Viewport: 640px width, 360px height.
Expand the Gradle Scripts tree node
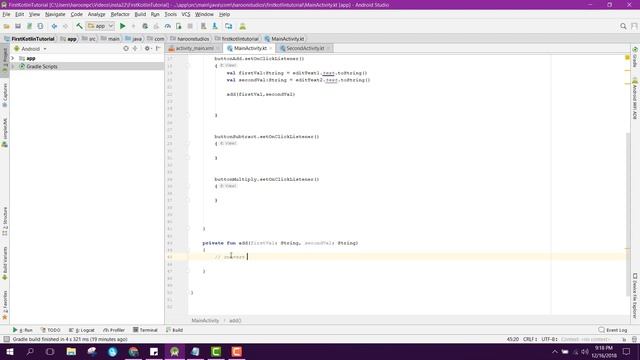(13, 66)
